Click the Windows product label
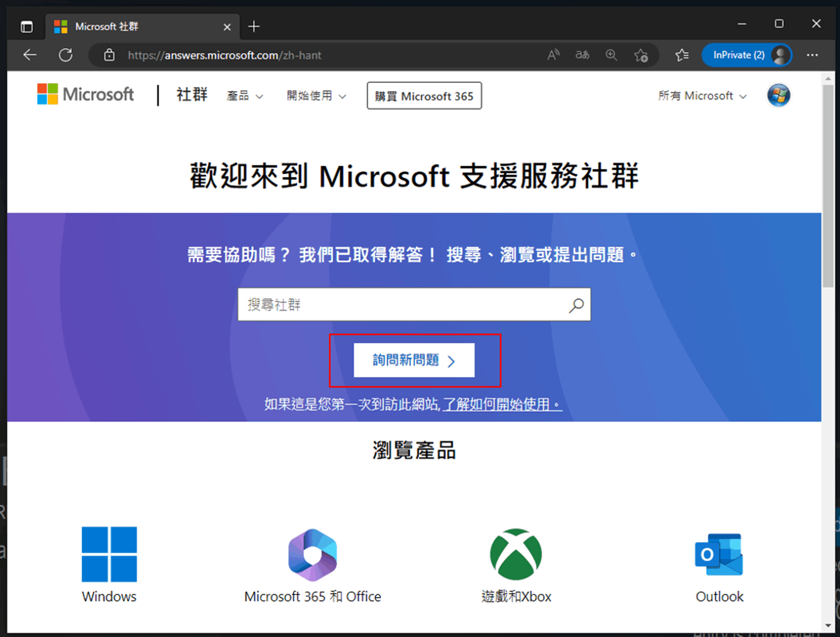Screen dimensions: 840x637 point(109,597)
